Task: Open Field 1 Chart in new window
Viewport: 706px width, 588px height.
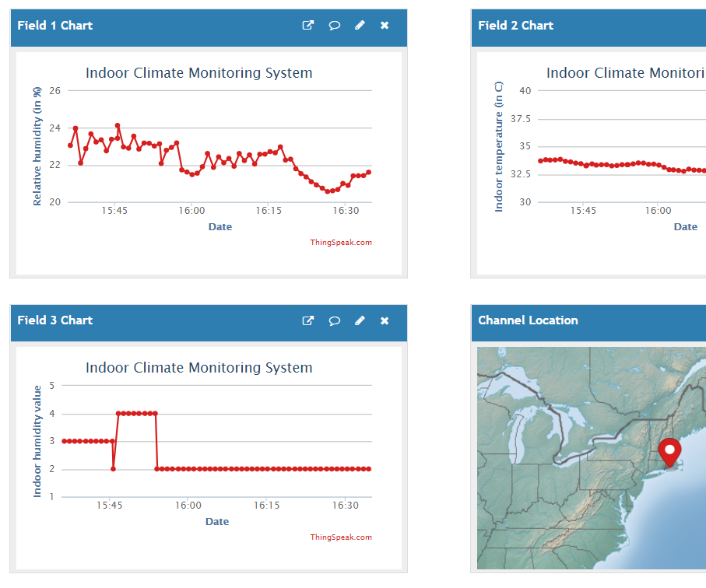Action: click(308, 25)
